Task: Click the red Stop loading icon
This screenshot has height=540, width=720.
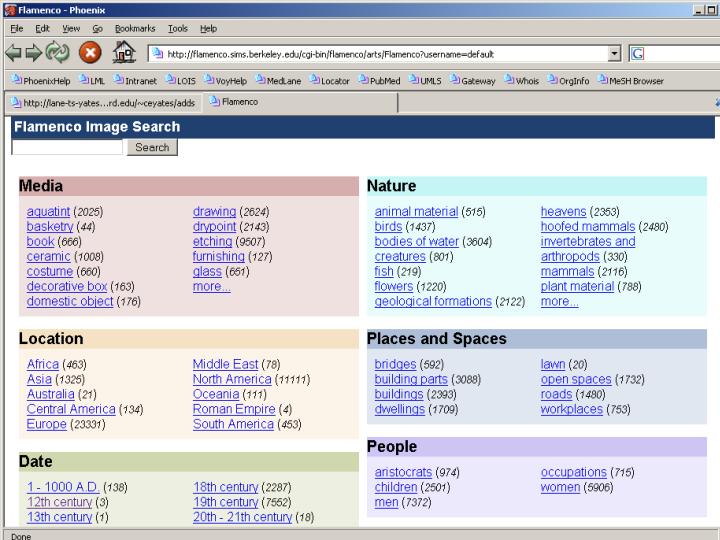Action: (x=90, y=54)
